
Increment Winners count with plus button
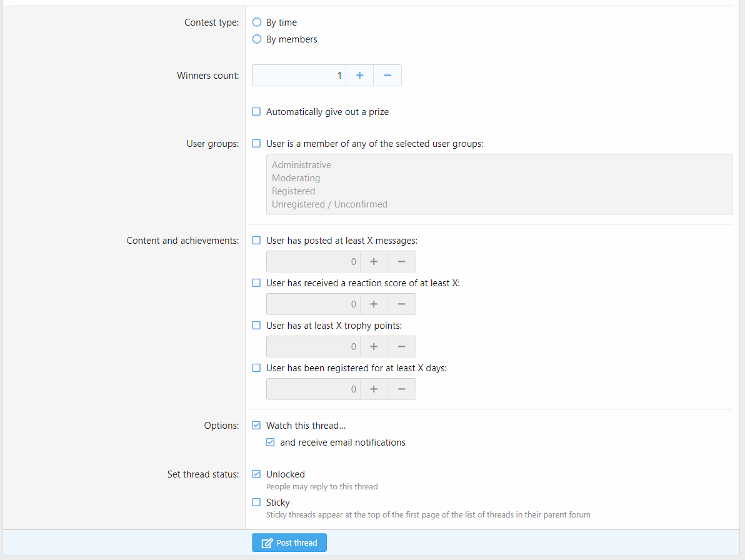[x=359, y=74]
